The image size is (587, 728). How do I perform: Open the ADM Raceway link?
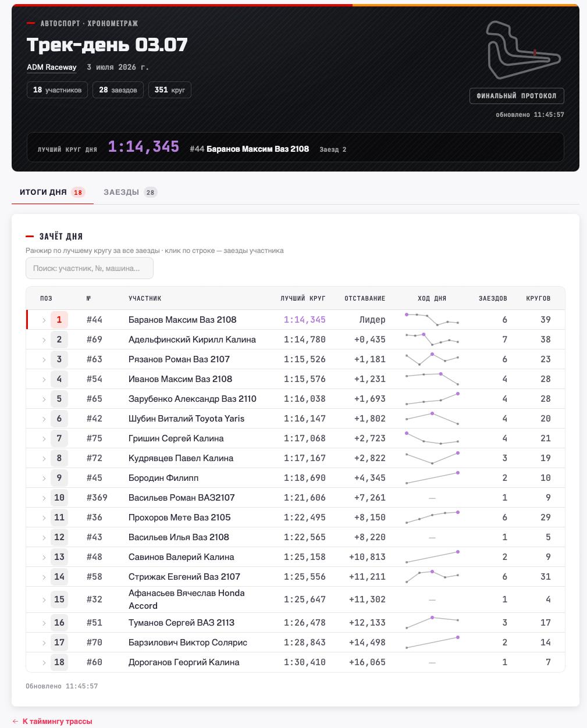[52, 67]
